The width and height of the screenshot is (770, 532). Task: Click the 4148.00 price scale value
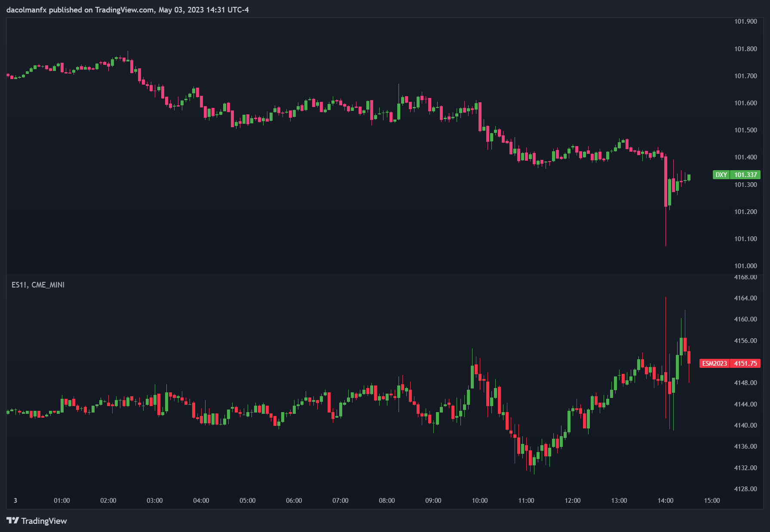click(x=745, y=383)
